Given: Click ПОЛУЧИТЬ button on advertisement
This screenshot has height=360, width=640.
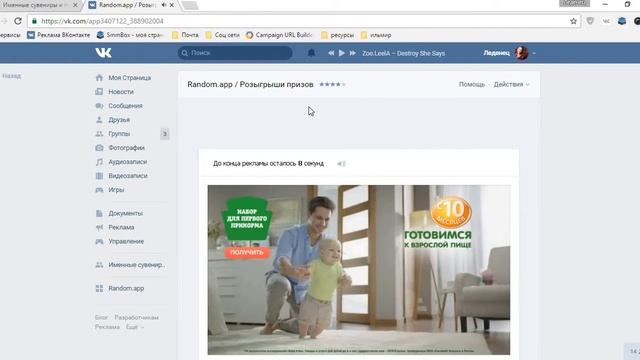Looking at the screenshot, I should point(247,253).
